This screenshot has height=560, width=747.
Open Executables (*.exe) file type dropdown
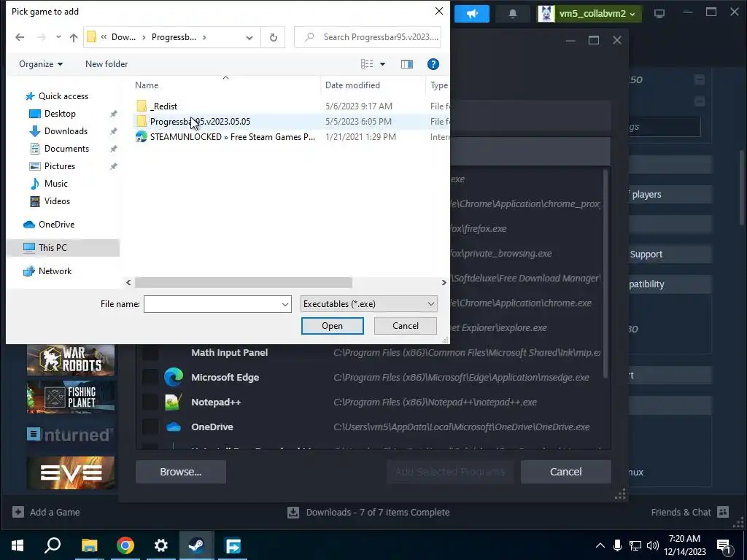368,304
